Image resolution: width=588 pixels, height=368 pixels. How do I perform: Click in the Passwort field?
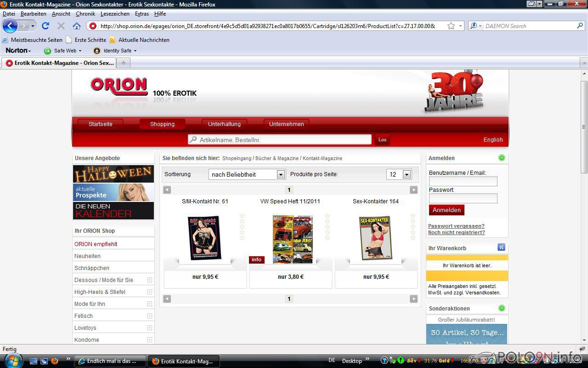[463, 198]
